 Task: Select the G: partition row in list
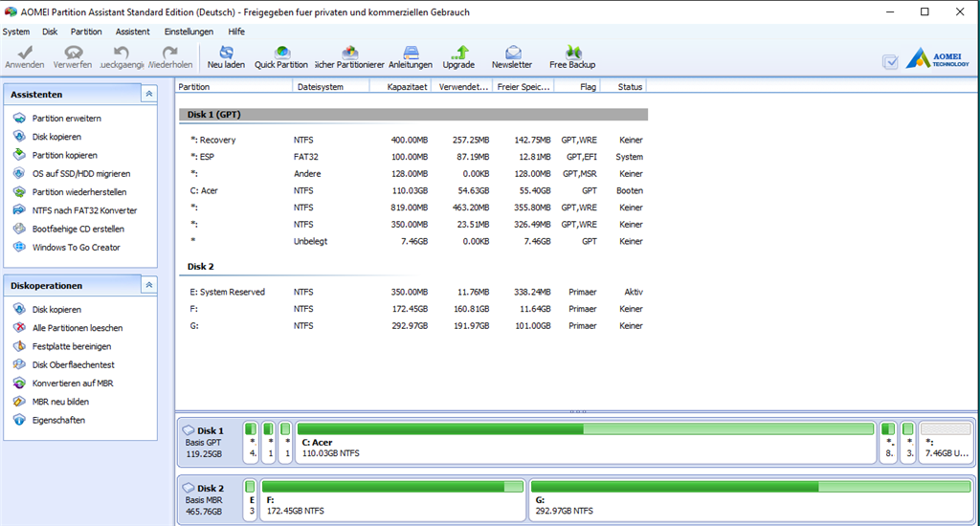pyautogui.click(x=413, y=325)
